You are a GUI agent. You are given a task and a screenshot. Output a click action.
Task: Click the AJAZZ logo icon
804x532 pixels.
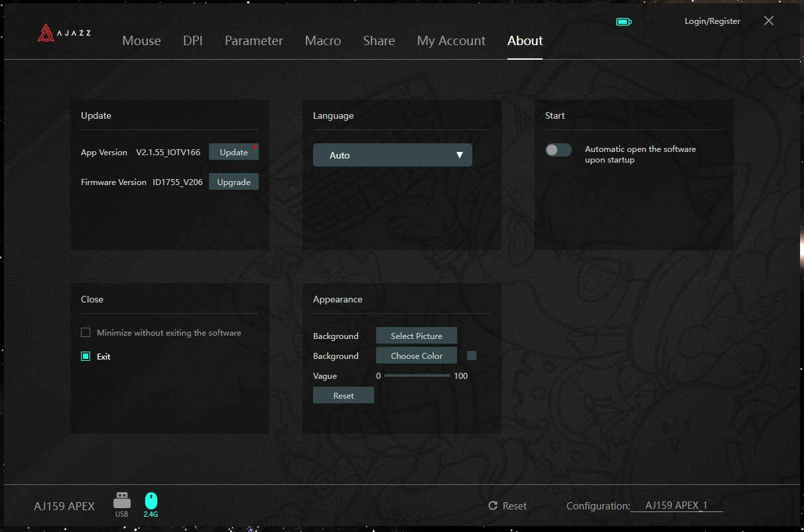(45, 33)
